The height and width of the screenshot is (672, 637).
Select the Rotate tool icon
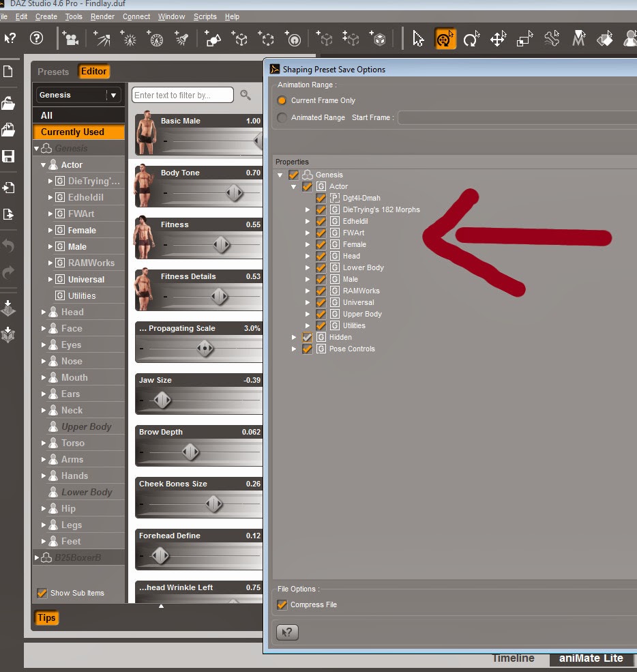click(471, 39)
